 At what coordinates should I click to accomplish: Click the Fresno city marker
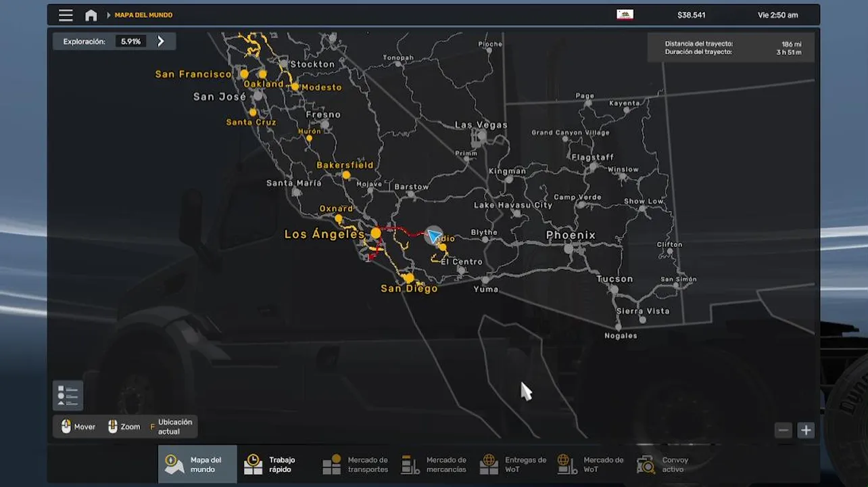pyautogui.click(x=325, y=124)
